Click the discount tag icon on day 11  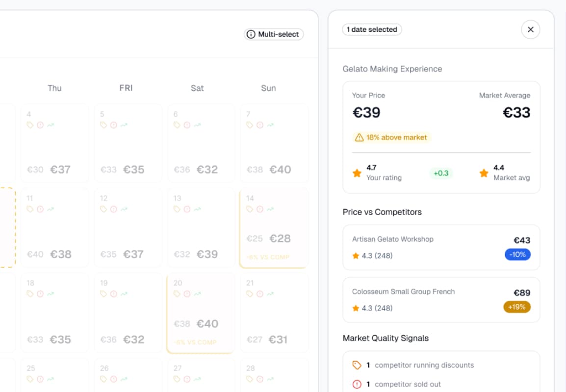point(30,209)
